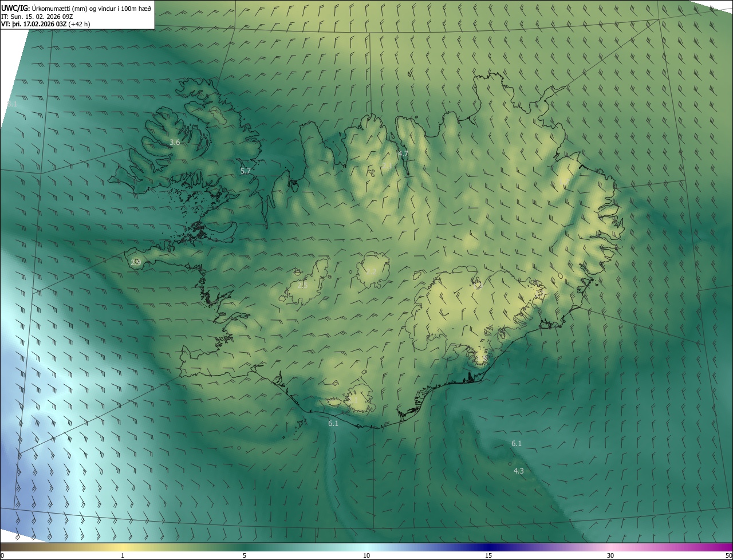
Task: Click the "30" tick on the color scale
Action: coord(610,556)
